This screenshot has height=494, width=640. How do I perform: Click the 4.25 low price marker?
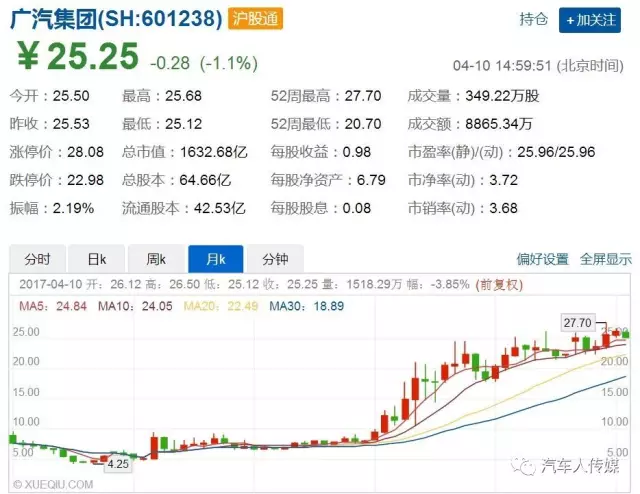coord(118,464)
